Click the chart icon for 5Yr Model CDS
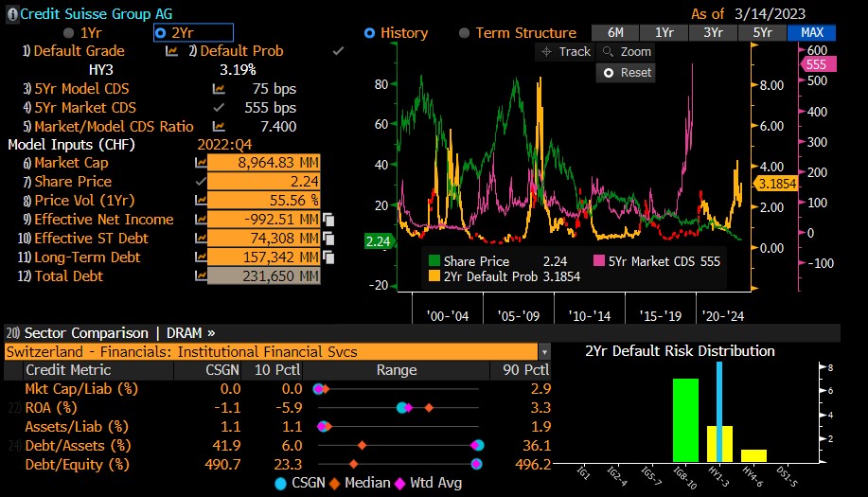 click(219, 89)
